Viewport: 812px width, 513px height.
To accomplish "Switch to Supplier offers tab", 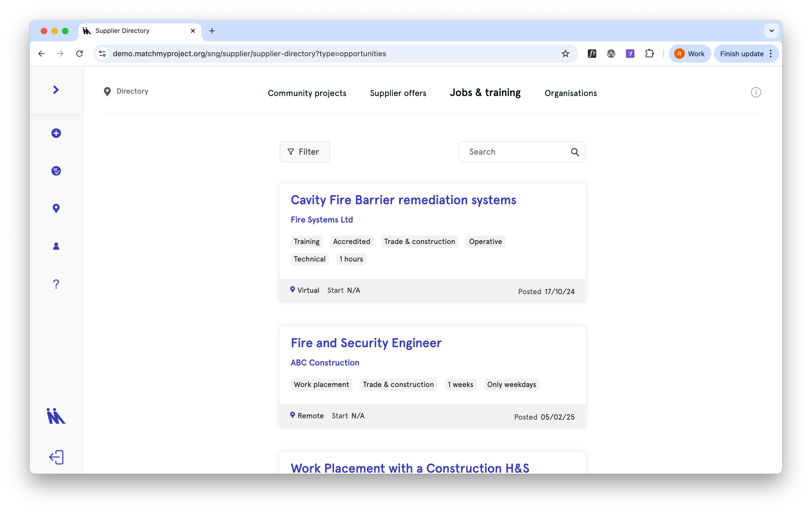I will click(x=398, y=93).
